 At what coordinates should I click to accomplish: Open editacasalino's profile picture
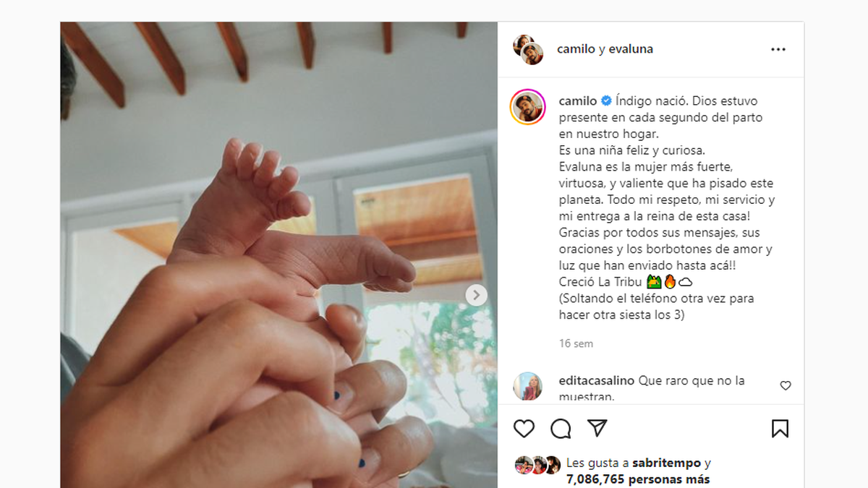point(528,387)
